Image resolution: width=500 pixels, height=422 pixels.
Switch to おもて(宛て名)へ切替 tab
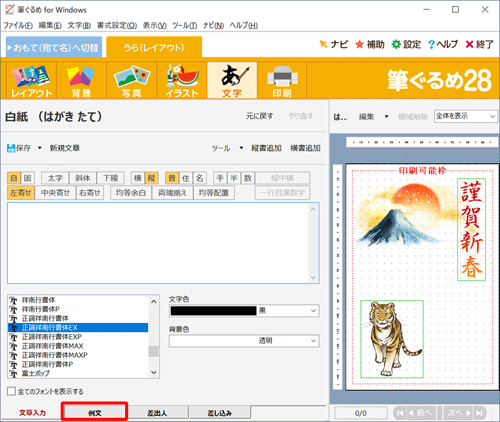54,47
